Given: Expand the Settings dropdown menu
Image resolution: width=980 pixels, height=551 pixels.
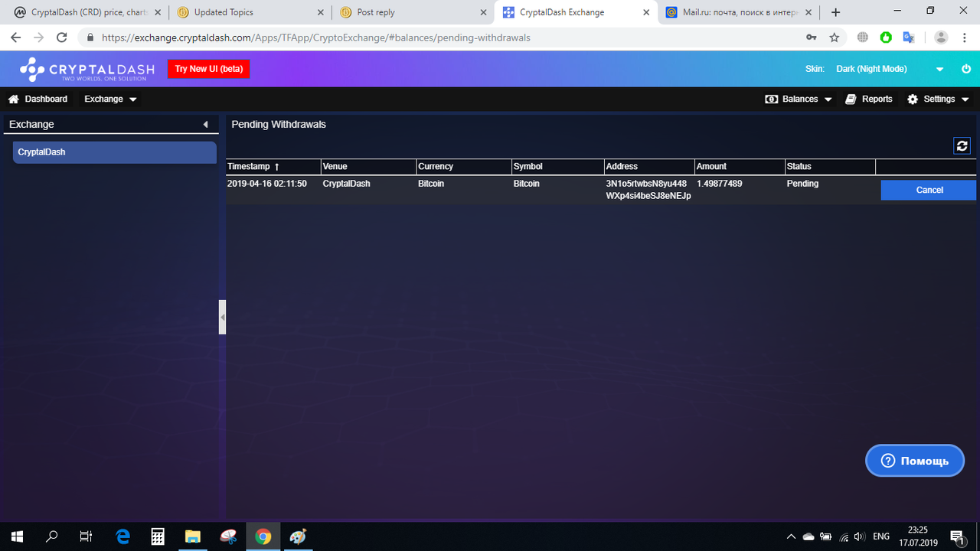Looking at the screenshot, I should point(938,99).
